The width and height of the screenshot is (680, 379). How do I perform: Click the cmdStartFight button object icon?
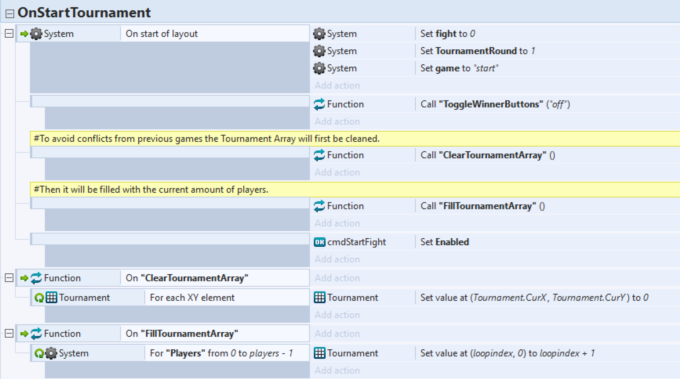click(320, 242)
